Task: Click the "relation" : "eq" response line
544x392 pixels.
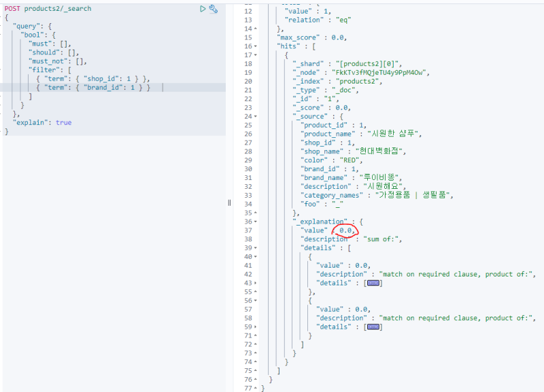Action: pyautogui.click(x=318, y=20)
